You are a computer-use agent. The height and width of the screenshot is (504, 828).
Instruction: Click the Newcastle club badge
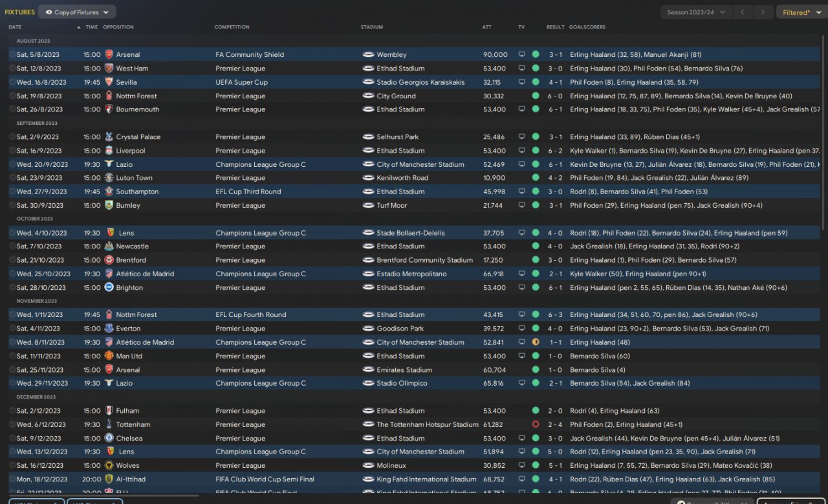(109, 247)
